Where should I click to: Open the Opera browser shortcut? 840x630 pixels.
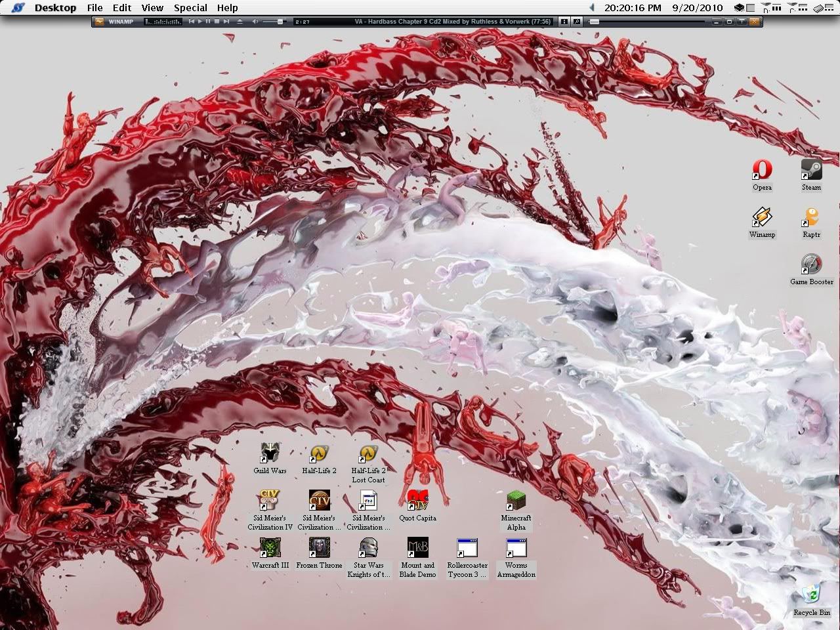click(762, 176)
